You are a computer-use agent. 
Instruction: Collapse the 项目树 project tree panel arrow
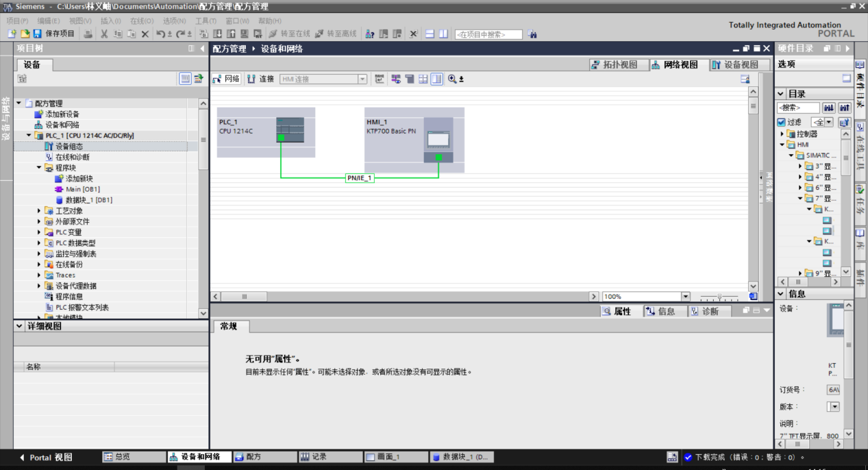coord(202,49)
